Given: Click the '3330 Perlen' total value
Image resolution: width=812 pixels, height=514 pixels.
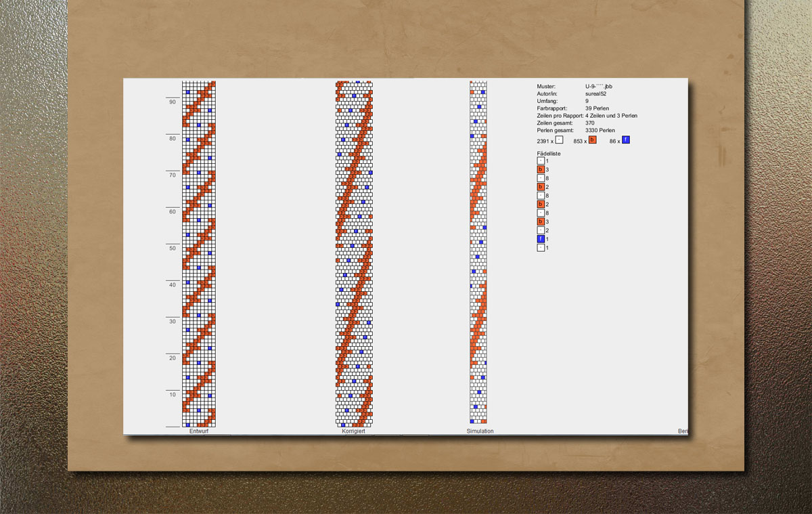Looking at the screenshot, I should (600, 130).
